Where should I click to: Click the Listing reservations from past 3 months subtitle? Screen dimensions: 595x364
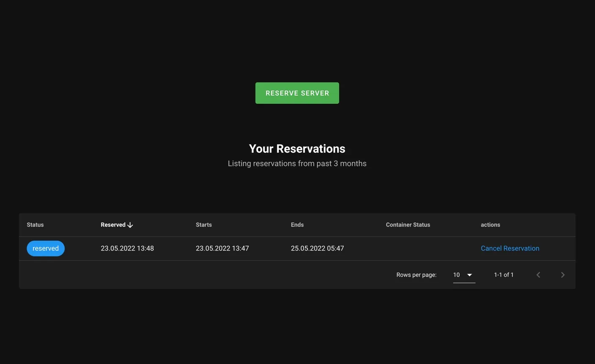click(x=297, y=164)
